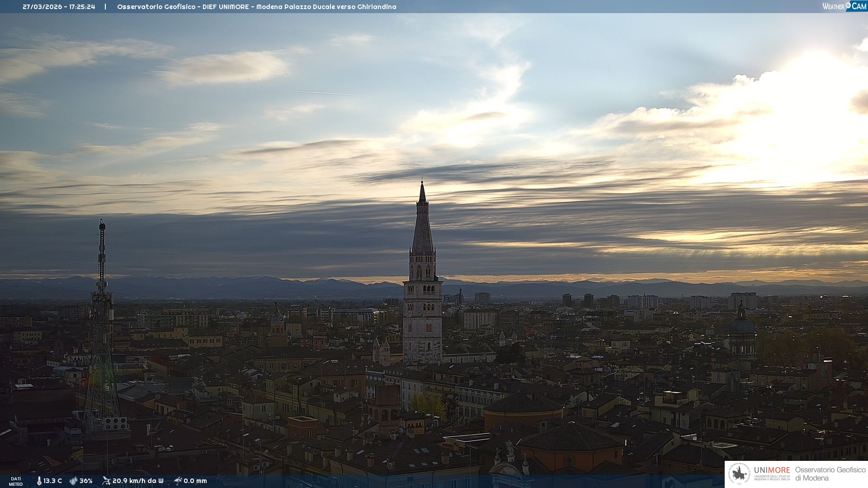Click the rain umbrella precipitation icon
The height and width of the screenshot is (488, 868).
click(178, 481)
